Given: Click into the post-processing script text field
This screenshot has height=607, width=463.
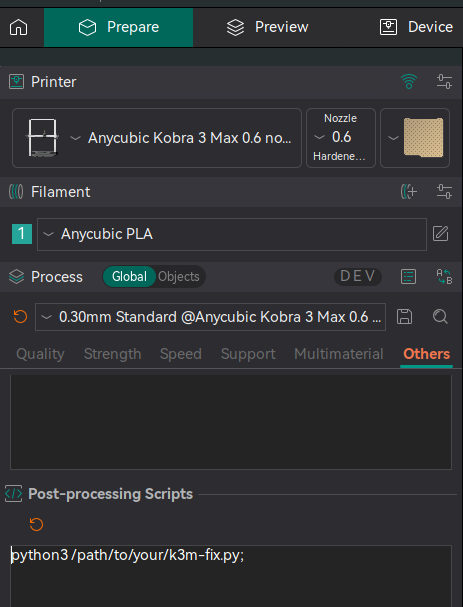Looking at the screenshot, I should click(x=231, y=576).
